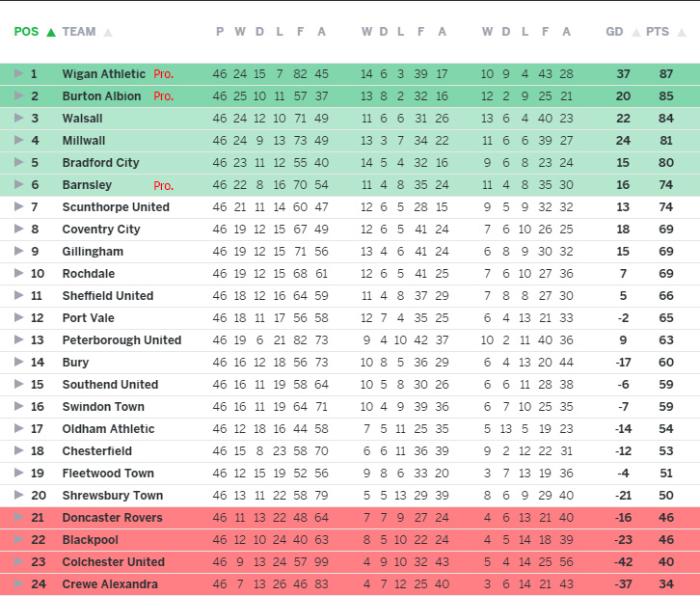The image size is (700, 596).
Task: Expand the Crewe Alexandra row arrow
Action: pos(18,583)
